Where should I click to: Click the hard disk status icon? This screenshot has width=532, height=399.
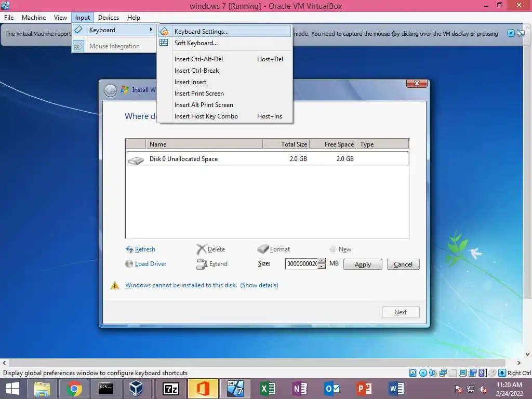coord(413,373)
